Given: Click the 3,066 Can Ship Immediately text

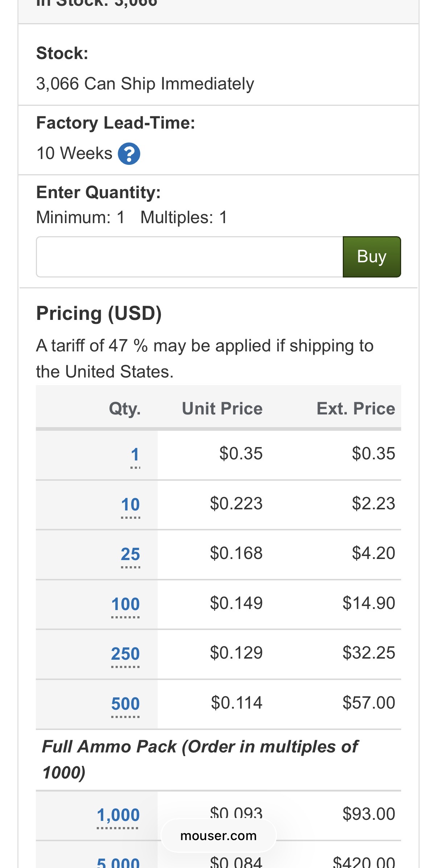Looking at the screenshot, I should [145, 84].
